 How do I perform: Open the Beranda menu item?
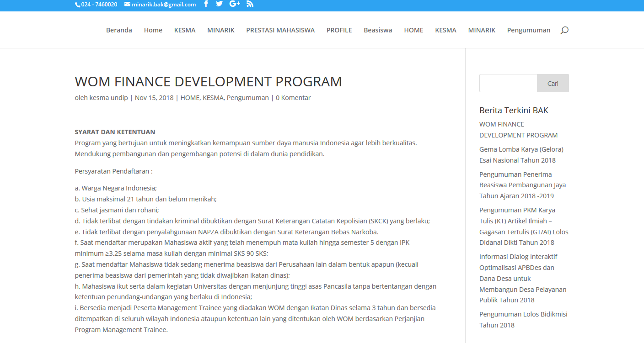(119, 30)
